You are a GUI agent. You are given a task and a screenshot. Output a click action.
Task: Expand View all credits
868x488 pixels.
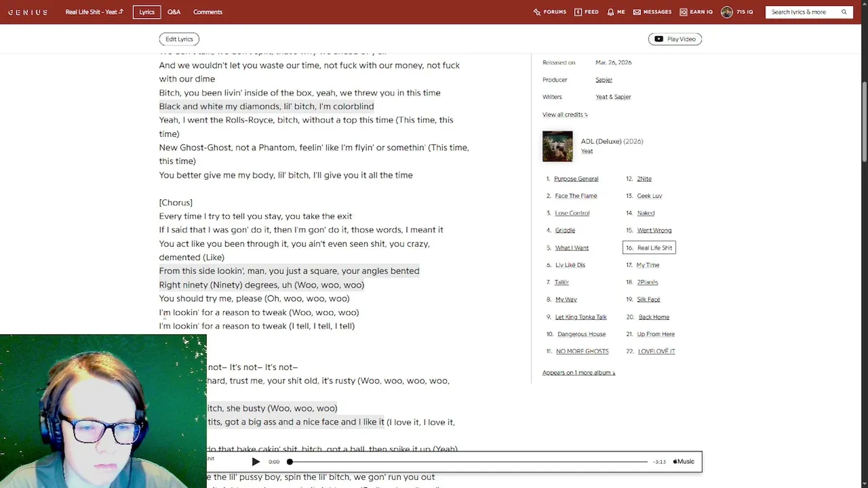click(x=565, y=115)
